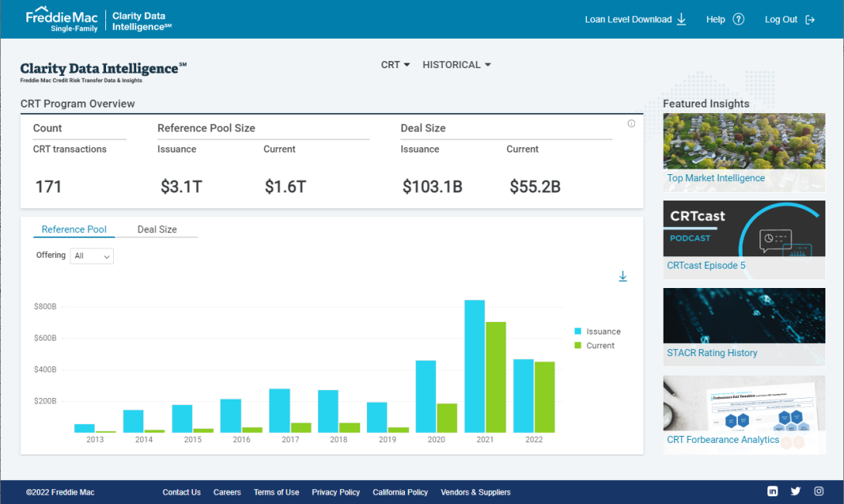Open the Offering combo box set to All

click(91, 255)
